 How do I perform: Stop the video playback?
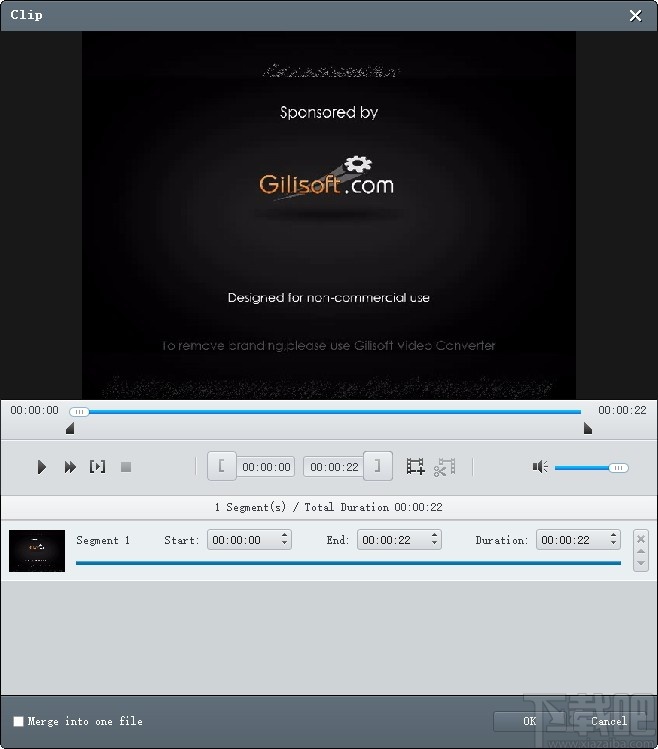[x=126, y=467]
